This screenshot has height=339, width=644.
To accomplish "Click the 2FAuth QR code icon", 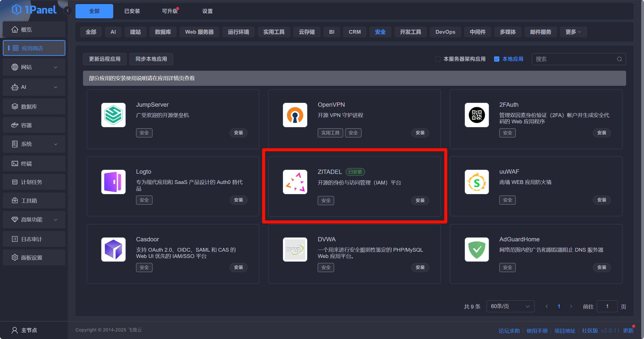I will coord(476,115).
